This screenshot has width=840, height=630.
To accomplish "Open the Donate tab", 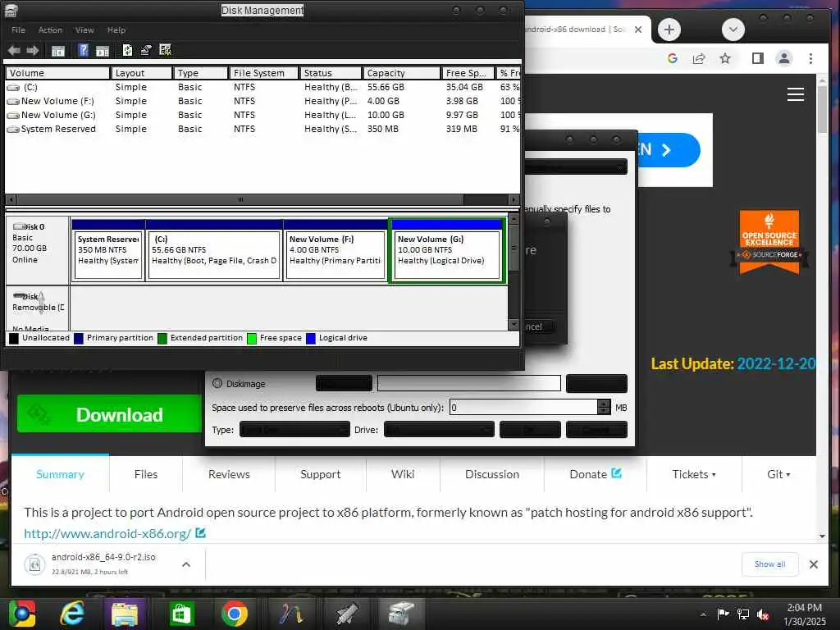I will pyautogui.click(x=596, y=474).
